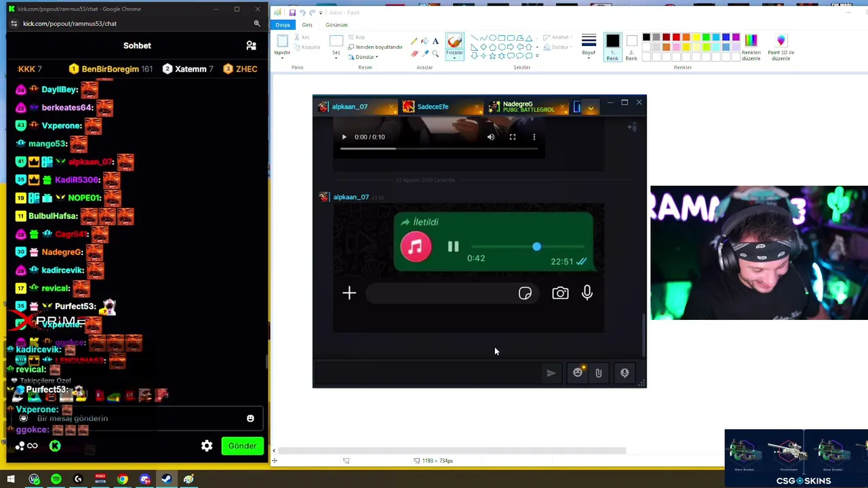Open the Anahat outline dropdown
The image size is (868, 488).
point(557,37)
